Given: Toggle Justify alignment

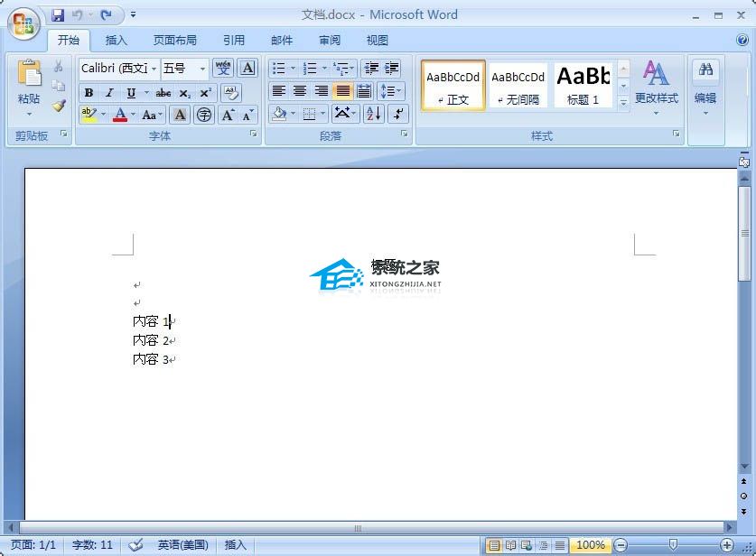Looking at the screenshot, I should [343, 90].
